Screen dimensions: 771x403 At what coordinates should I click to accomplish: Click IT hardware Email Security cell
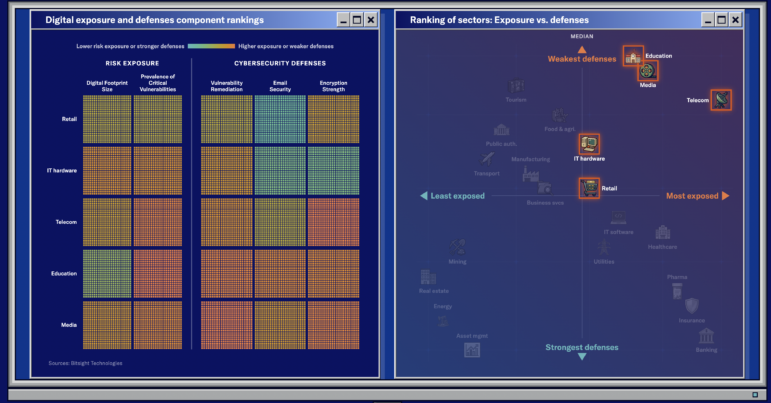pyautogui.click(x=280, y=171)
